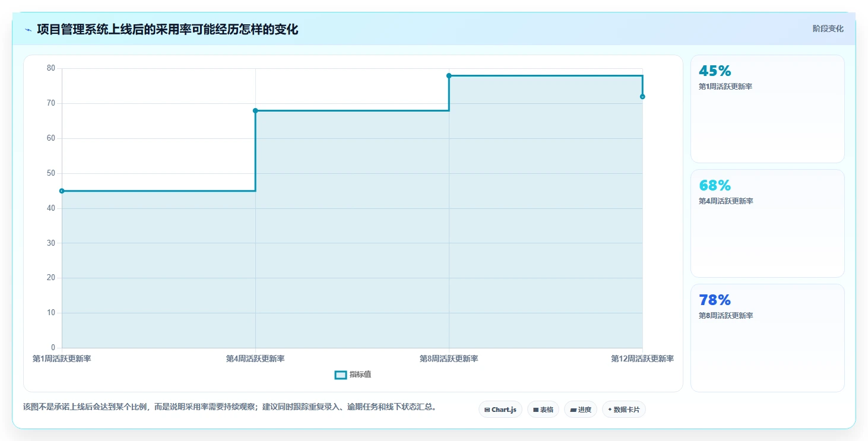Select the 表格 tag button

pos(543,410)
